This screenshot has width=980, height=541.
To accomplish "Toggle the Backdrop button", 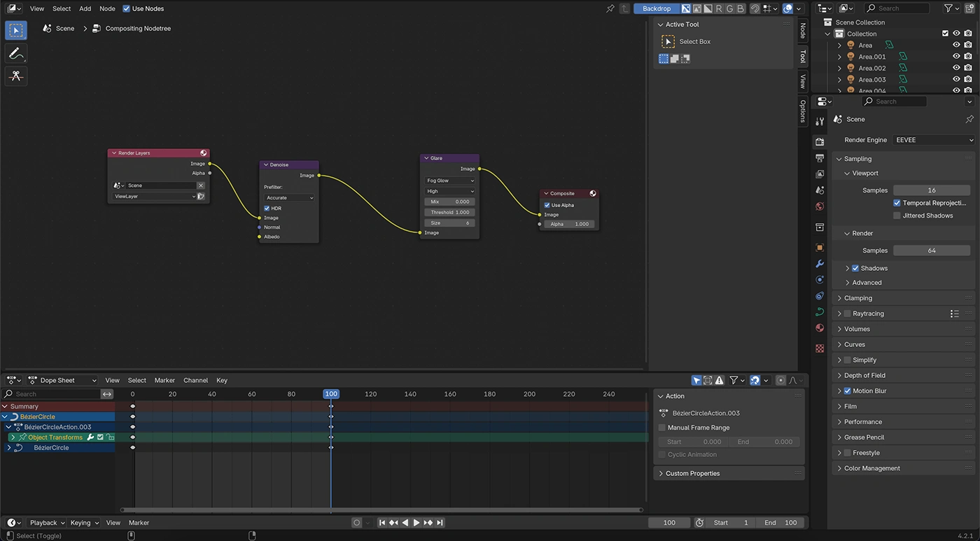I will [656, 8].
